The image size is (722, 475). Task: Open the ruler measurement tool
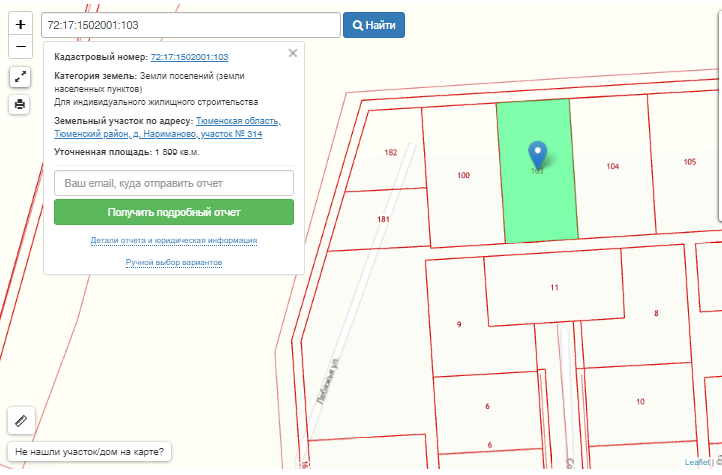click(20, 420)
